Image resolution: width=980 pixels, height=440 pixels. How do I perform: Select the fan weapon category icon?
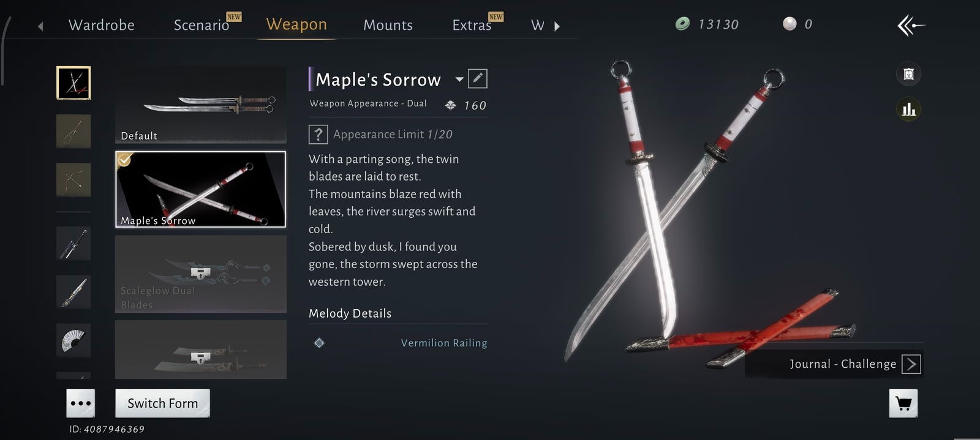click(73, 340)
